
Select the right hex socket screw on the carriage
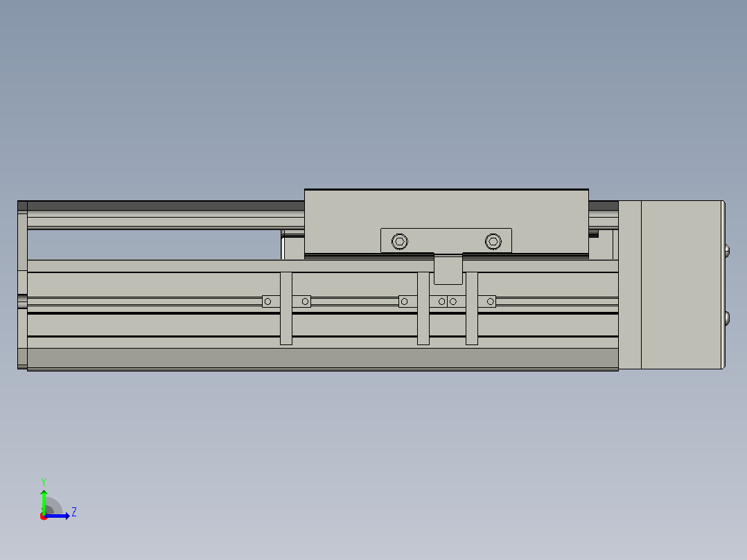tap(493, 242)
